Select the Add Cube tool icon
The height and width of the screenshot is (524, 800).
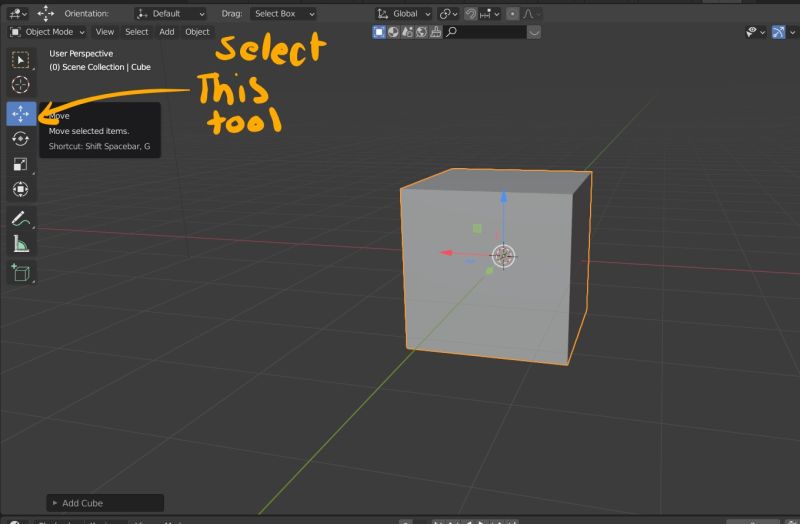click(x=20, y=273)
